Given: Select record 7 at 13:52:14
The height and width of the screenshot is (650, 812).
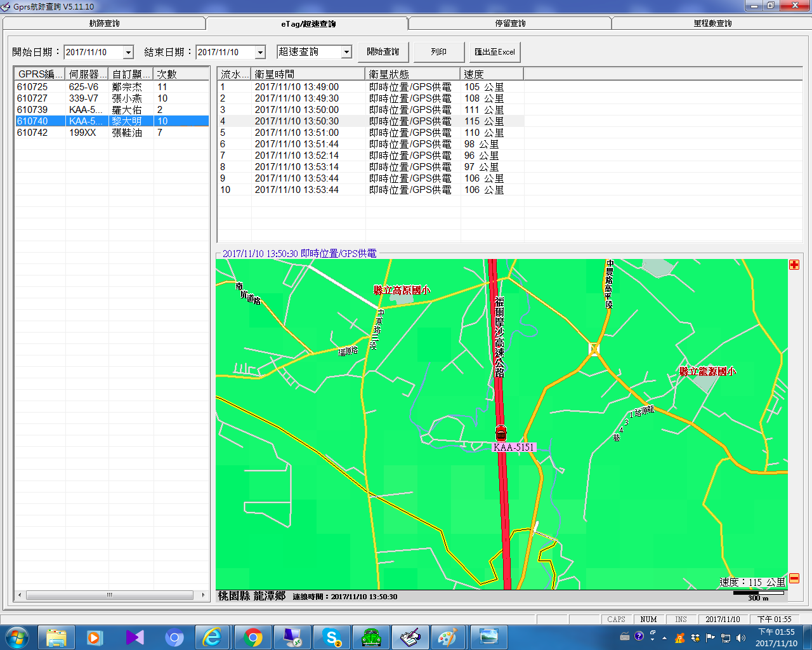Looking at the screenshot, I should (x=371, y=156).
